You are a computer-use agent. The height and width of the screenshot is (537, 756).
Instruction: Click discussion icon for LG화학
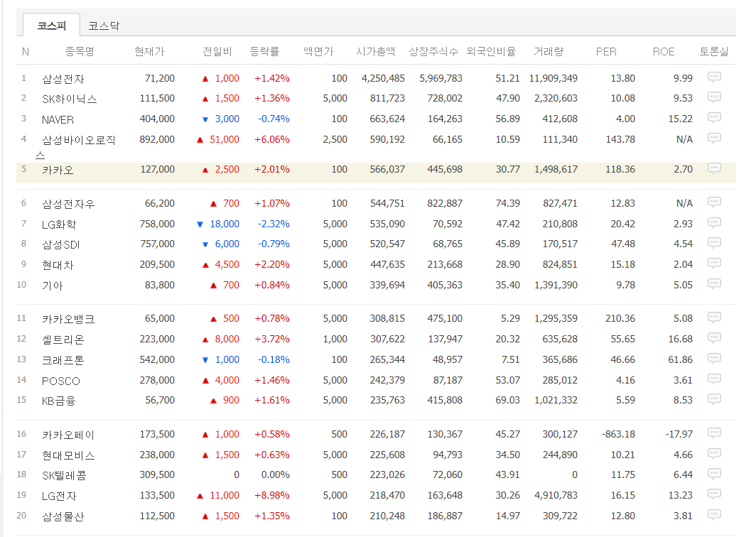tap(714, 223)
